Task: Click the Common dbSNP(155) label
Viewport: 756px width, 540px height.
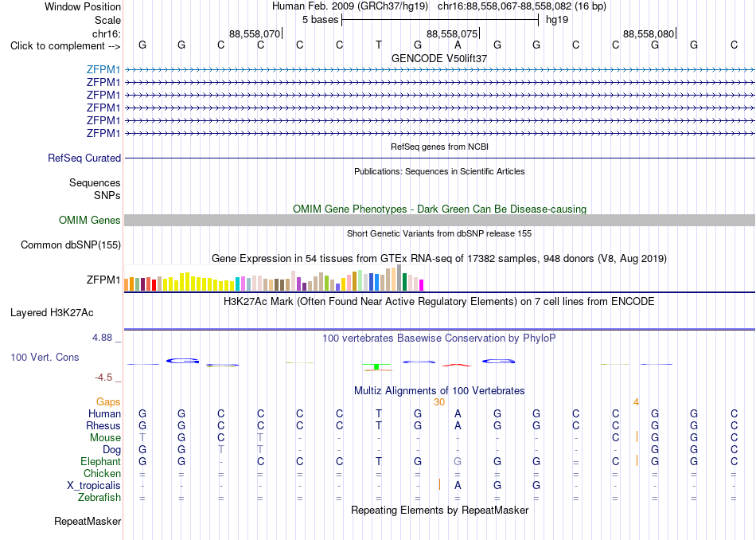Action: pos(71,245)
